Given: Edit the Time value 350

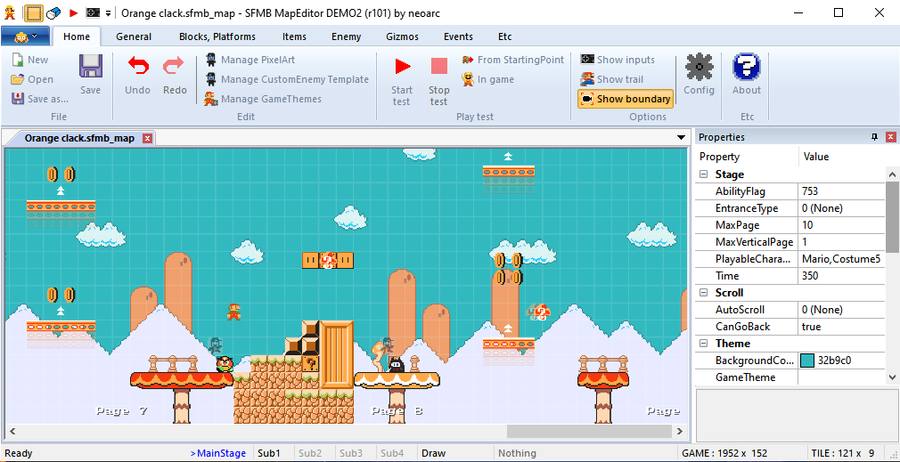Looking at the screenshot, I should point(841,276).
